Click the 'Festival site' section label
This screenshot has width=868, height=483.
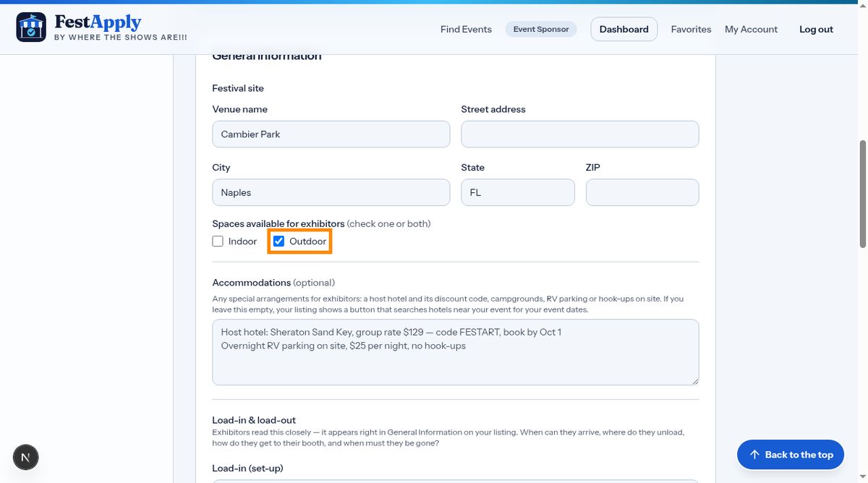[x=238, y=88]
